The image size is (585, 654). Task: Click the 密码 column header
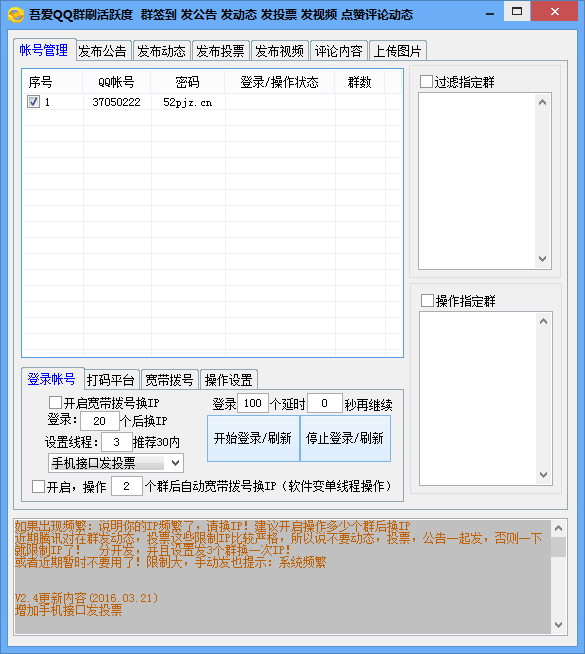(x=188, y=82)
